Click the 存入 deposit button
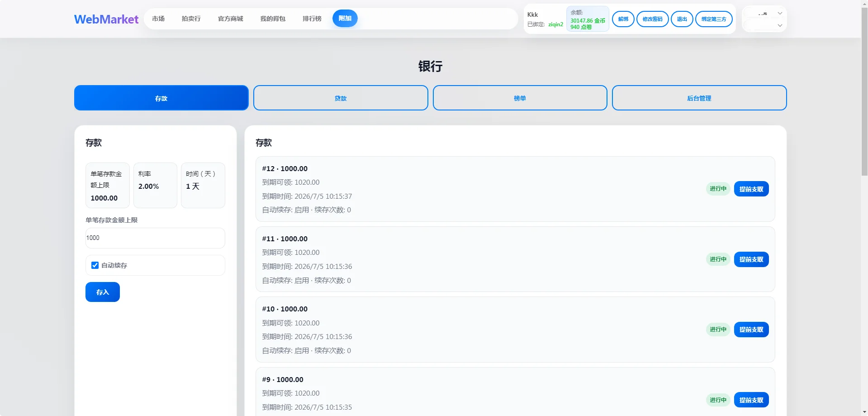The height and width of the screenshot is (416, 868). 103,292
